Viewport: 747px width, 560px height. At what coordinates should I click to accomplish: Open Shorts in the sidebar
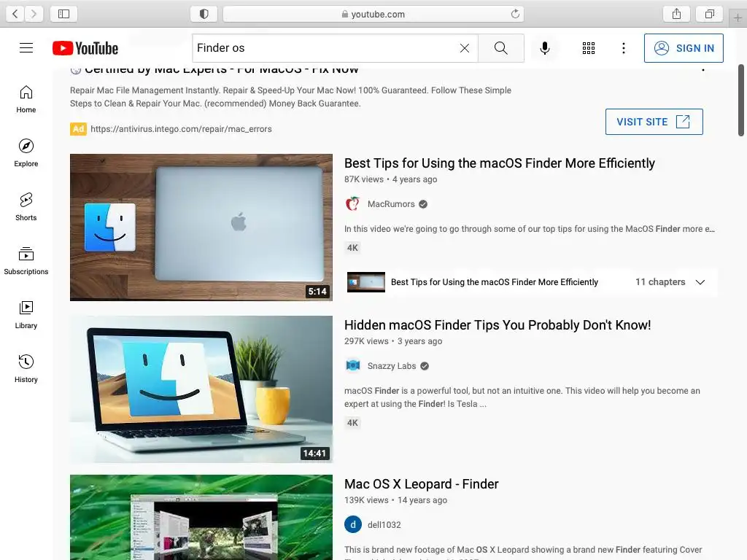tap(26, 206)
